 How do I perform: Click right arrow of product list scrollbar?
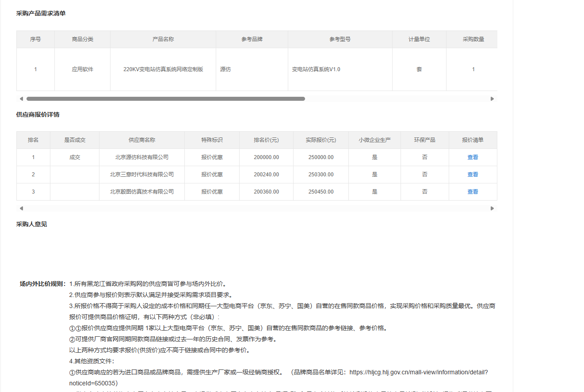point(492,99)
